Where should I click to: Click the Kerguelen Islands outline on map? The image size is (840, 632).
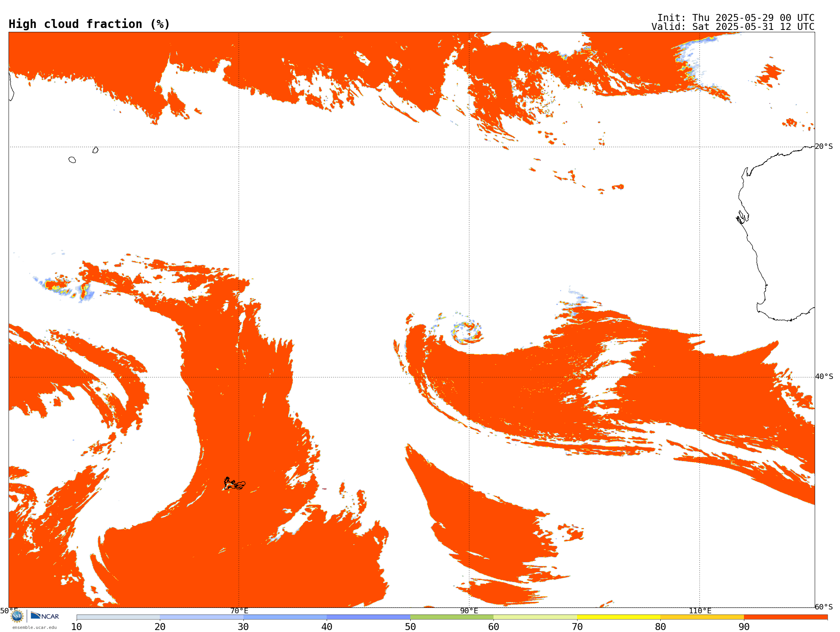[x=234, y=484]
